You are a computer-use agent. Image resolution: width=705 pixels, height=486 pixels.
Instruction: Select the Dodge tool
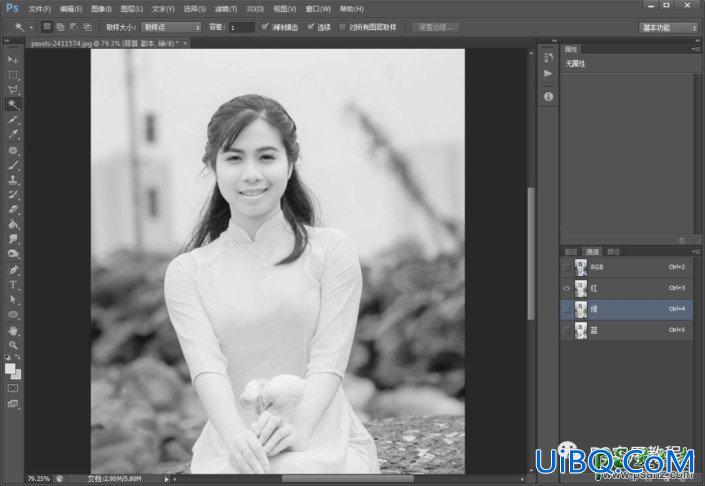click(13, 254)
